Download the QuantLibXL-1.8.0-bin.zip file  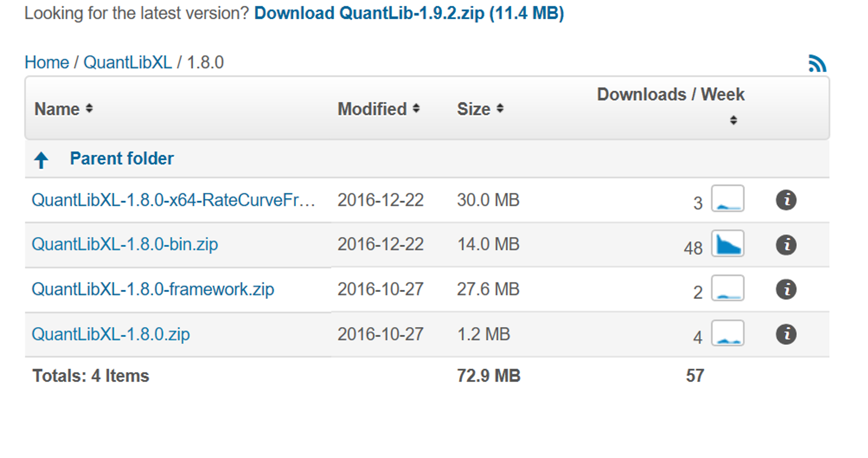point(124,244)
